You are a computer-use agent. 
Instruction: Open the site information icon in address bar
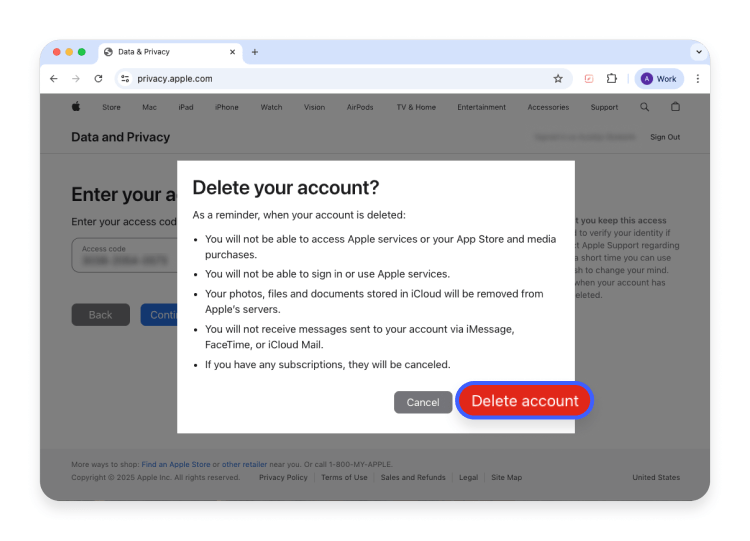tap(125, 78)
